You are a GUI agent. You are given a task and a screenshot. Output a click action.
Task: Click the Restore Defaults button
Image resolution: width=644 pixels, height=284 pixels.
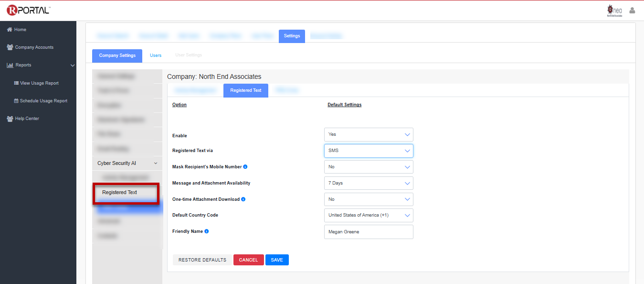[x=202, y=260]
